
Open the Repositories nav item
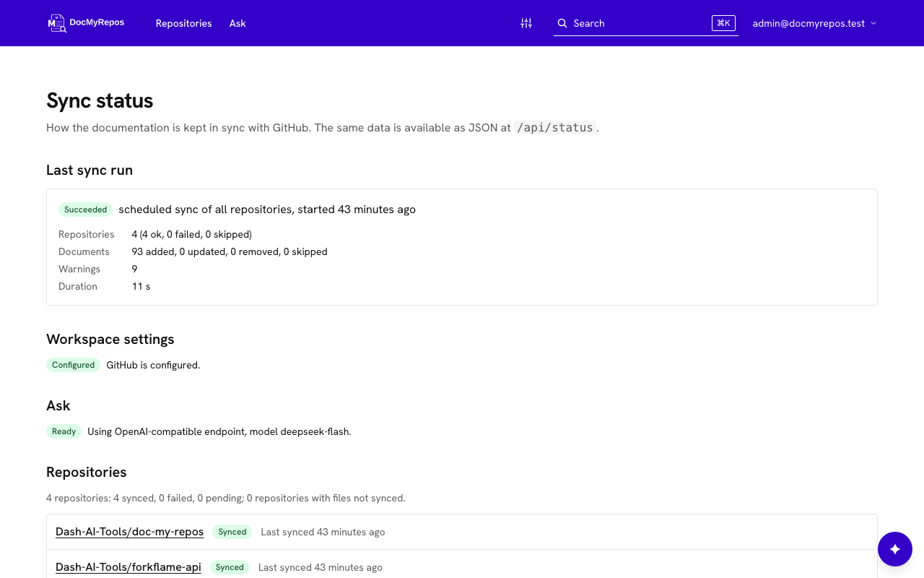[183, 23]
